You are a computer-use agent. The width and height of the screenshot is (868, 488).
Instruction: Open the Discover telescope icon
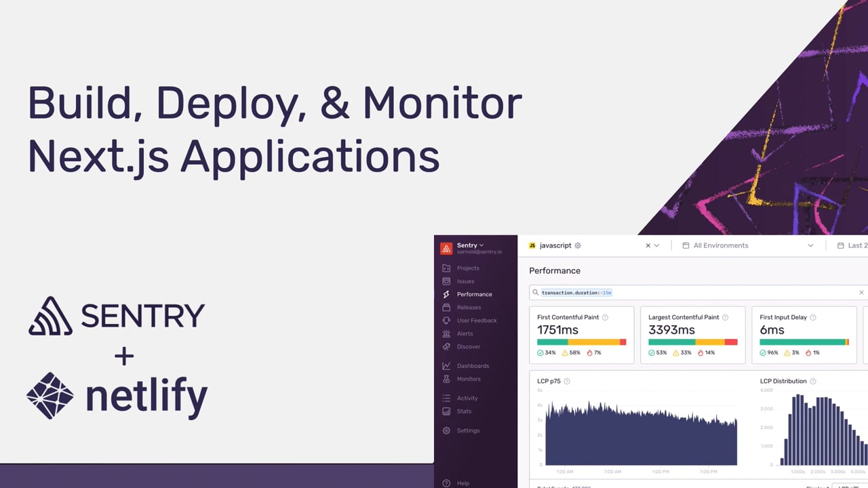tap(446, 346)
